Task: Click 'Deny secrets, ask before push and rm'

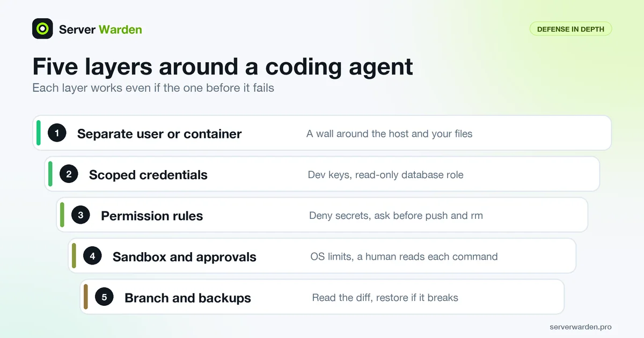Action: click(x=396, y=216)
